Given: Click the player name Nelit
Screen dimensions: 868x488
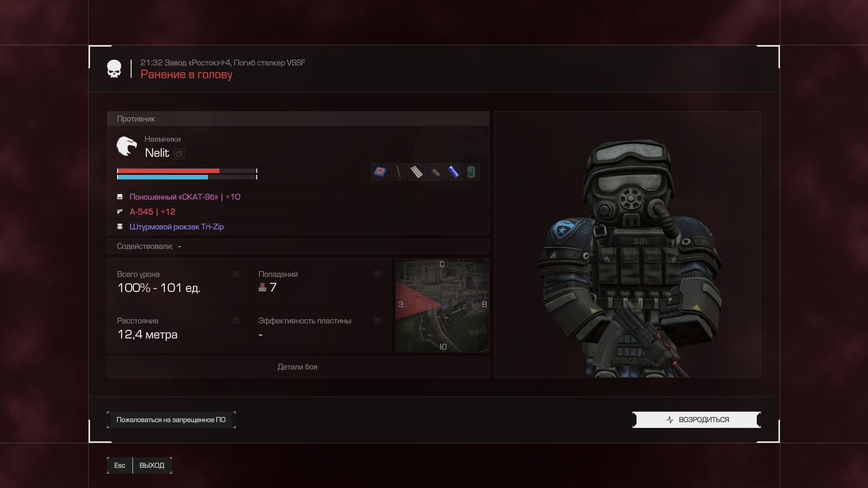Looking at the screenshot, I should (x=157, y=153).
